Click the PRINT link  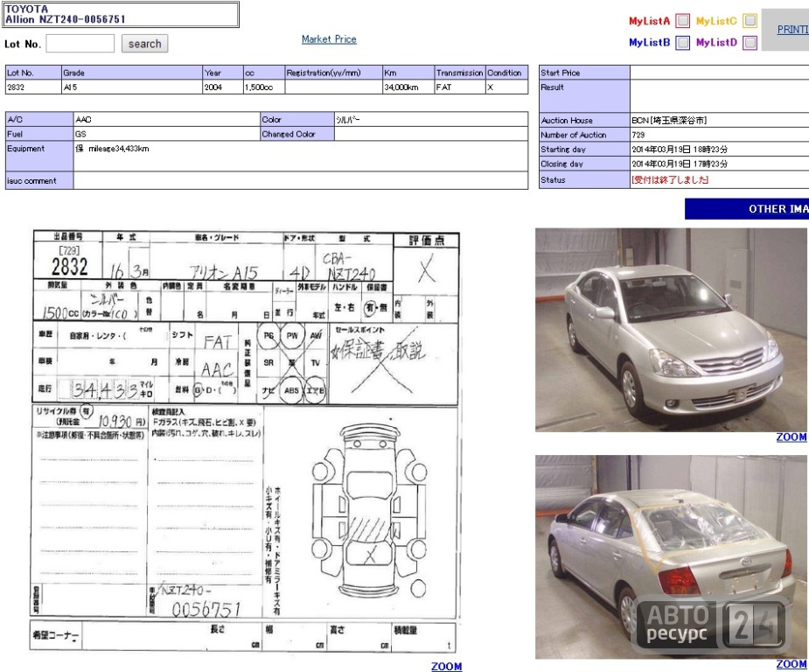tap(793, 30)
